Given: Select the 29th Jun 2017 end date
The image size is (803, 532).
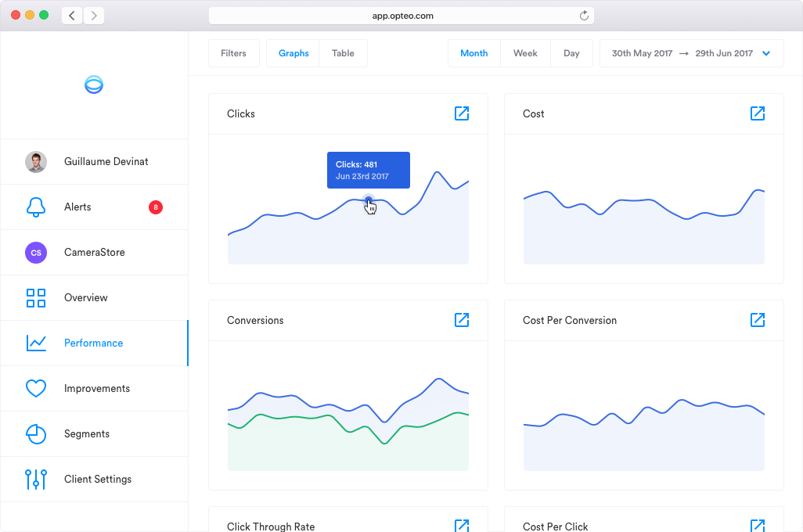Looking at the screenshot, I should coord(724,53).
